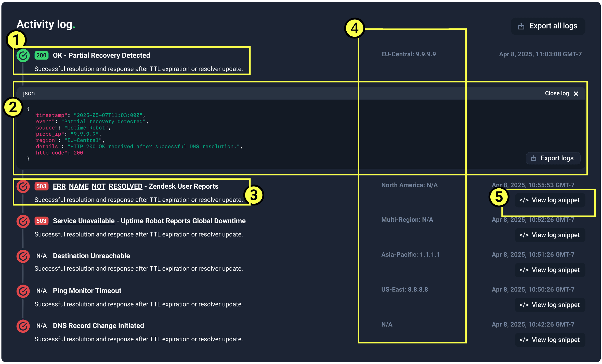The image size is (602, 364).
Task: Click the "details" line in the json code
Action: coord(137,147)
